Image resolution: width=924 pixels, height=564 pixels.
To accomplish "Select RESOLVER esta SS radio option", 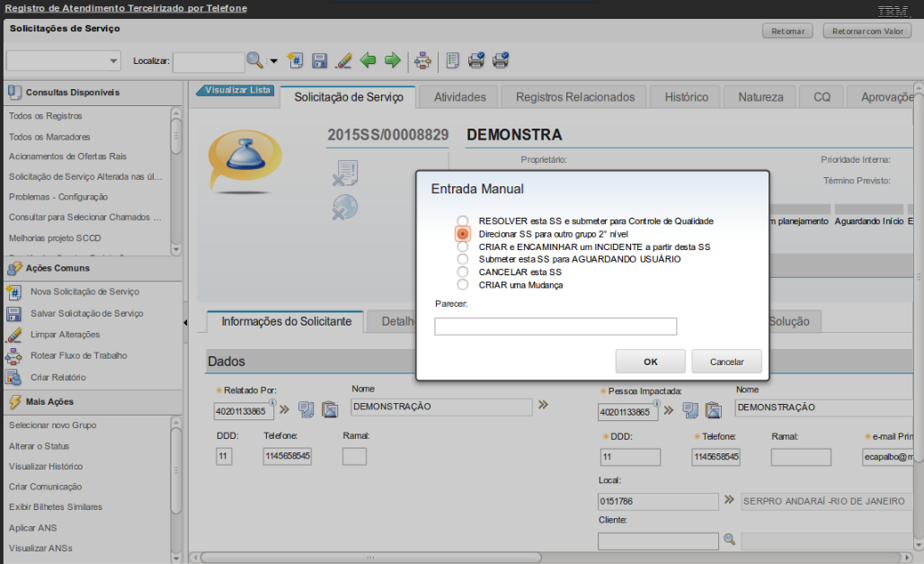I will 462,220.
